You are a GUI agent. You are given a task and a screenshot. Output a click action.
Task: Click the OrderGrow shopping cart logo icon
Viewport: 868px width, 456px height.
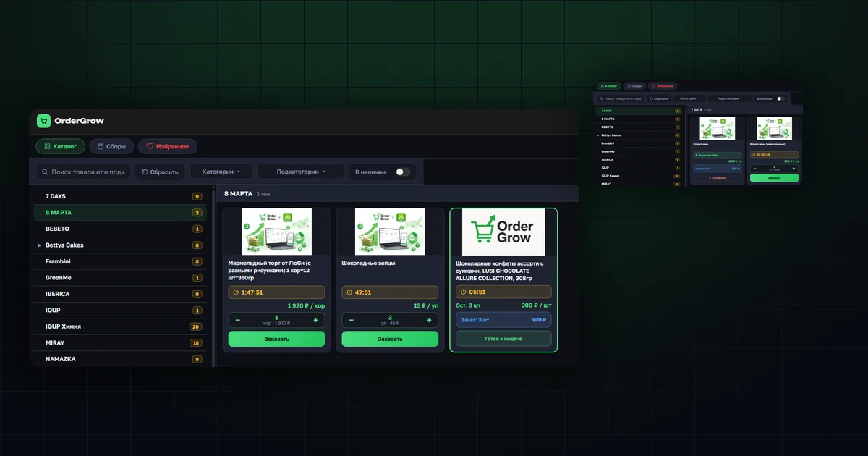coord(43,122)
